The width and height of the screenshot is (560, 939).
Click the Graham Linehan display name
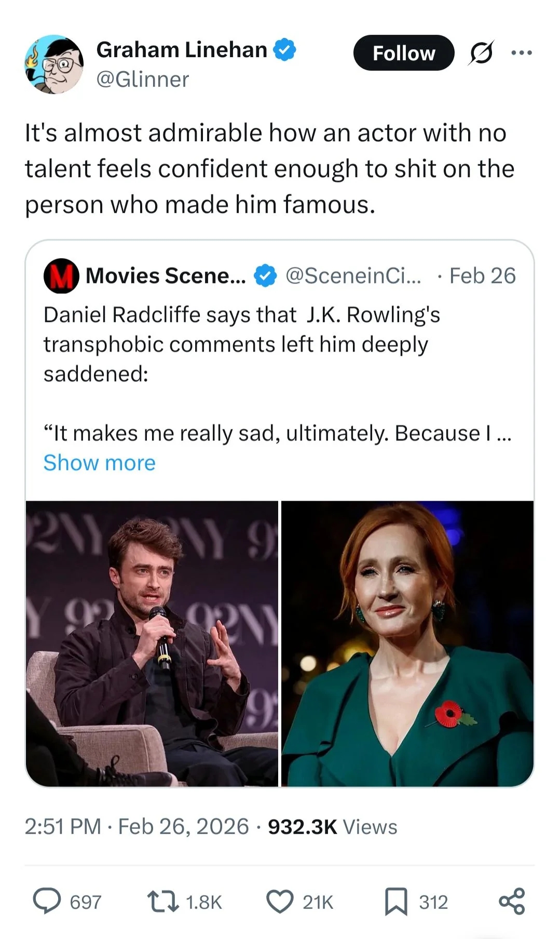(x=182, y=50)
